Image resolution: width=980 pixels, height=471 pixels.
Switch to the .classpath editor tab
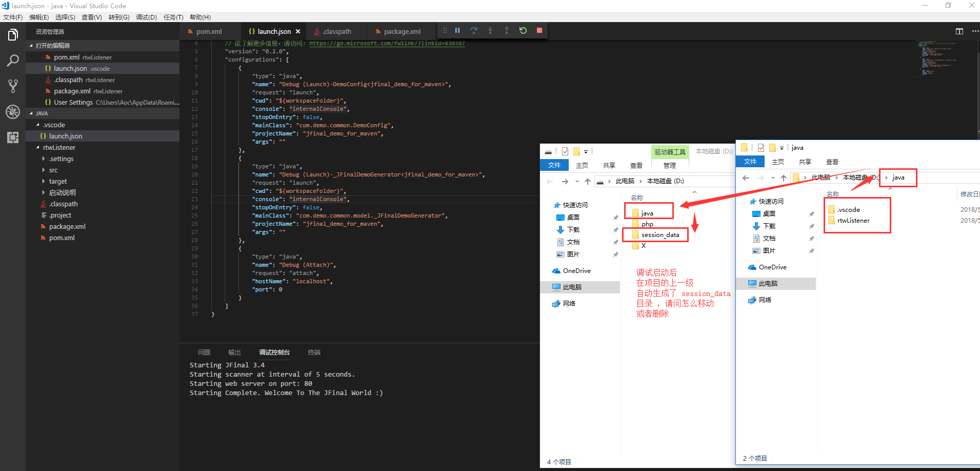coord(337,31)
